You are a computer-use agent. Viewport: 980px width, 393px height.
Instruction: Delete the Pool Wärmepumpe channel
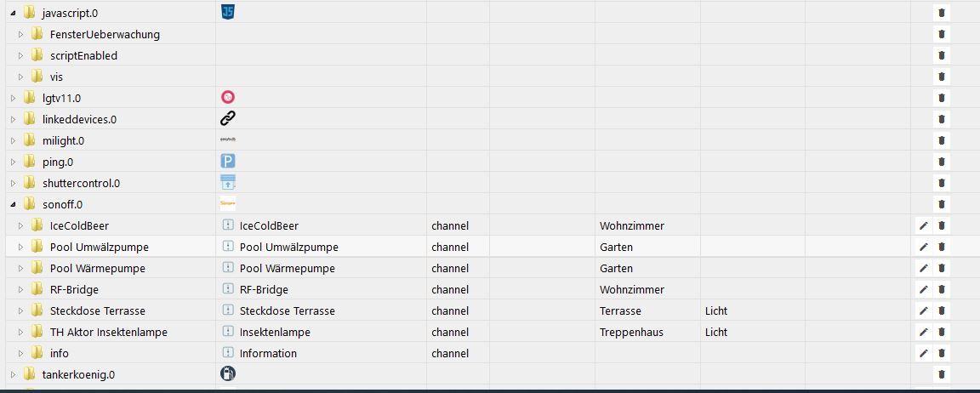[942, 268]
